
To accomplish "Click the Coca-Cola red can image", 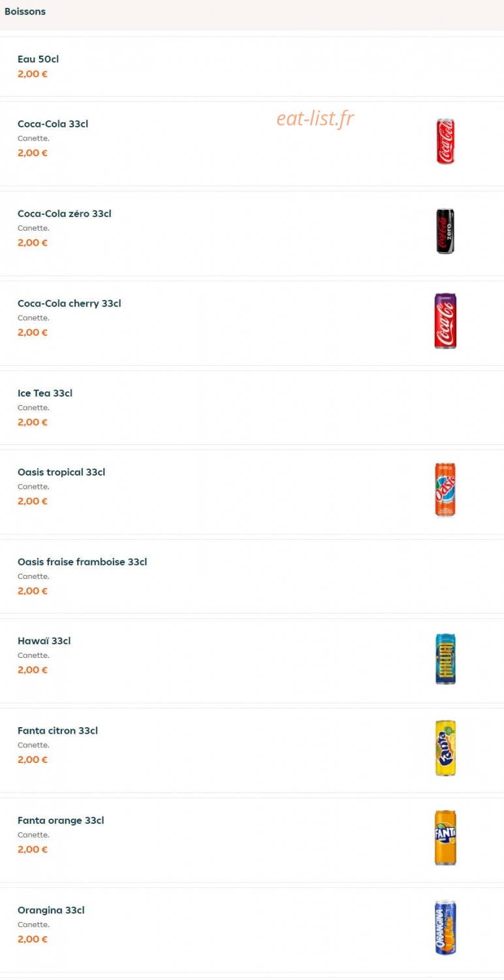I will [x=445, y=141].
